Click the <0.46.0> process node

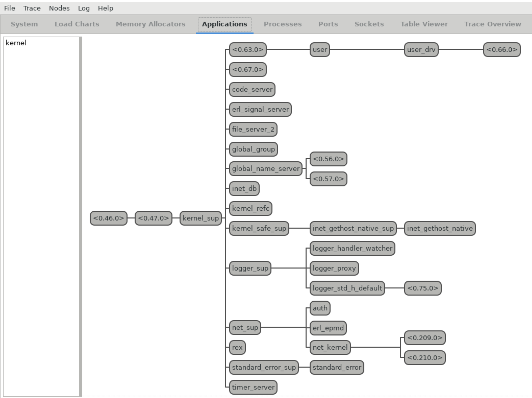pyautogui.click(x=109, y=218)
